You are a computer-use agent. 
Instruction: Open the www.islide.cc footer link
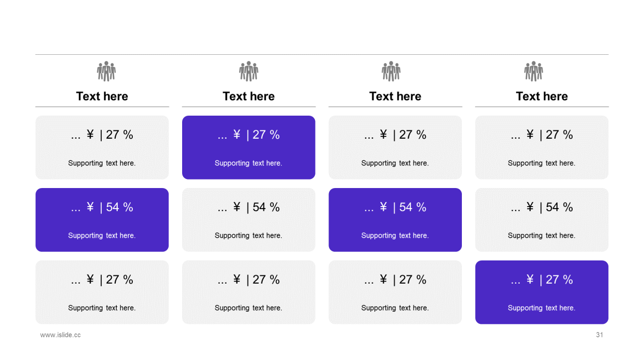[x=60, y=335]
